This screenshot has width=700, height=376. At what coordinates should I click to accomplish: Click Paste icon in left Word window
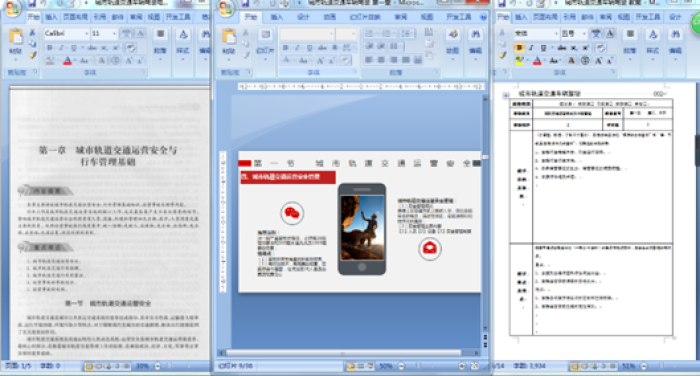[x=16, y=37]
